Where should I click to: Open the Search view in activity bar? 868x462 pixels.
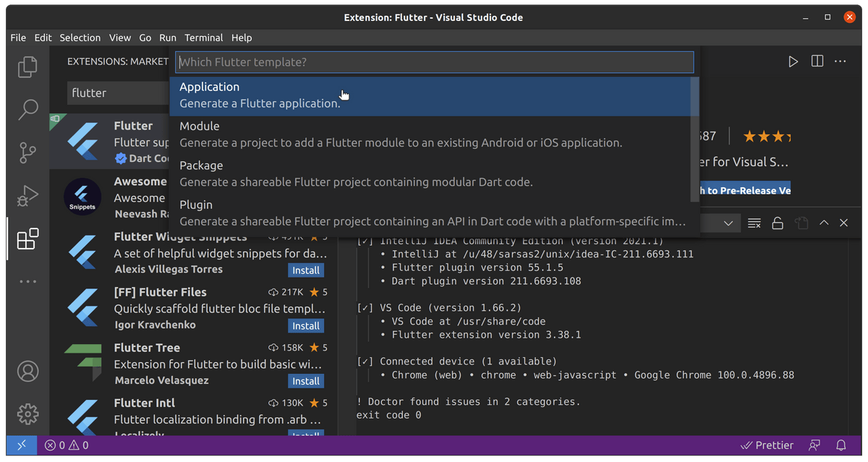(x=27, y=110)
